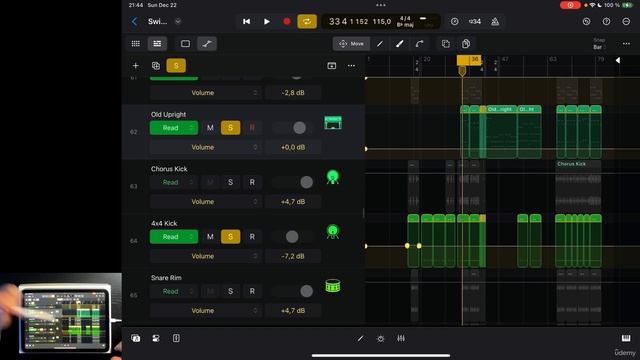
Task: Start recording with the red Record button
Action: click(287, 22)
